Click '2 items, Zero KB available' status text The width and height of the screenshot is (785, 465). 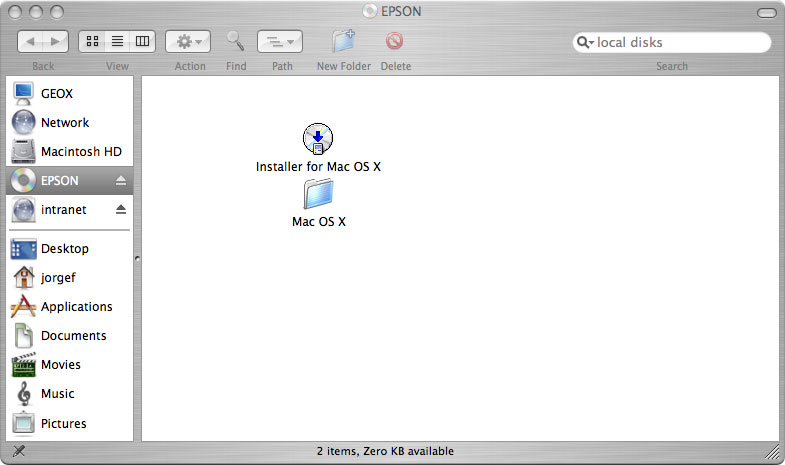[385, 451]
